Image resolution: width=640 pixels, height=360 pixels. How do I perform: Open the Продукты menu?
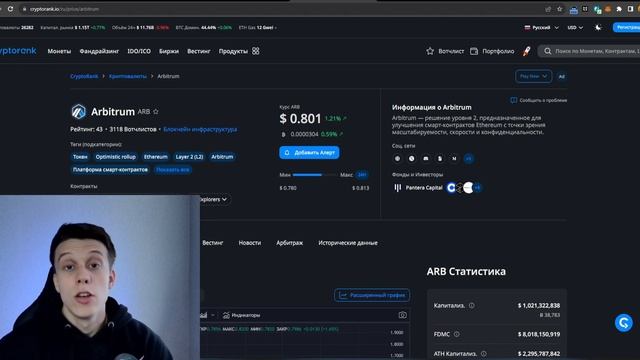233,51
